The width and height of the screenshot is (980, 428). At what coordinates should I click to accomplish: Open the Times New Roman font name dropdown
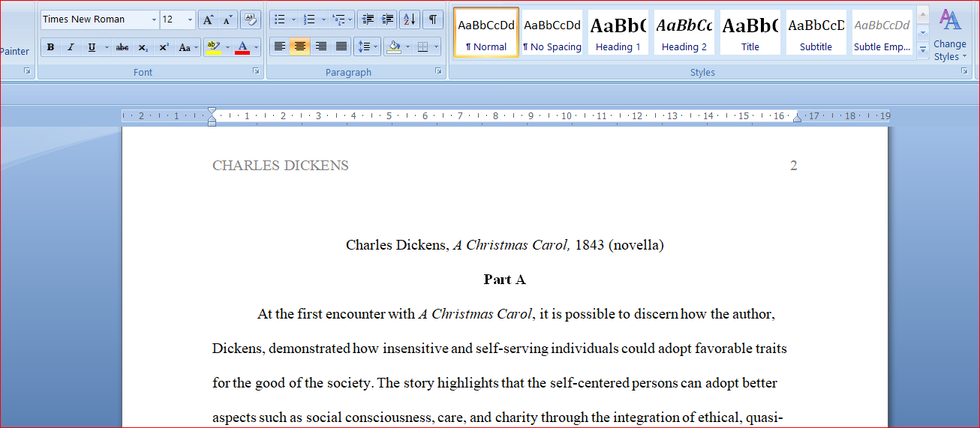pos(154,19)
